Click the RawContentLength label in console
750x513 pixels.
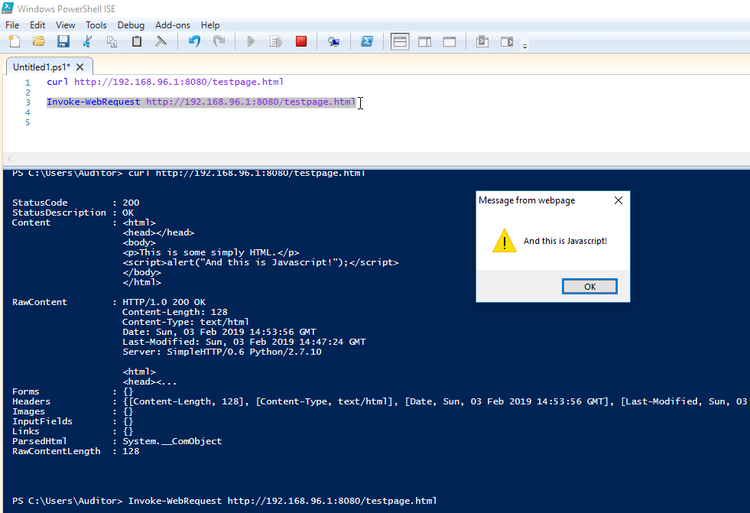tap(56, 451)
